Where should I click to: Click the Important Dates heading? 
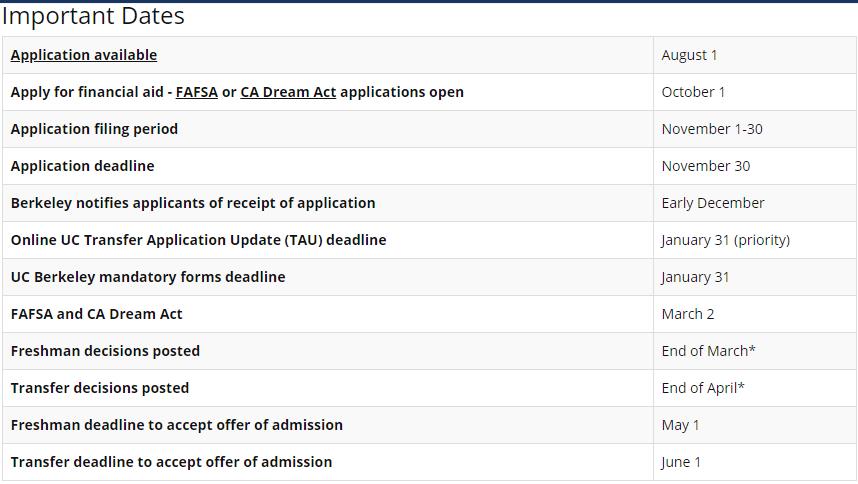coord(93,17)
